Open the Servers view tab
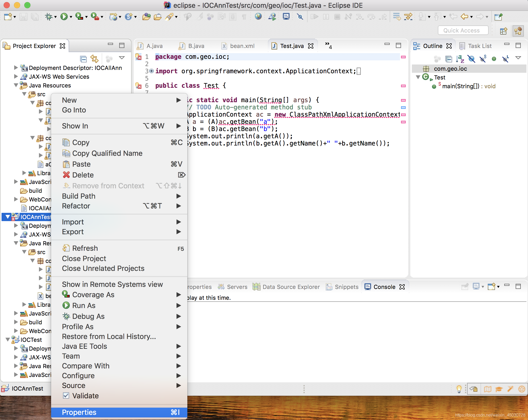Viewport: 528px width, 420px height. tap(233, 287)
